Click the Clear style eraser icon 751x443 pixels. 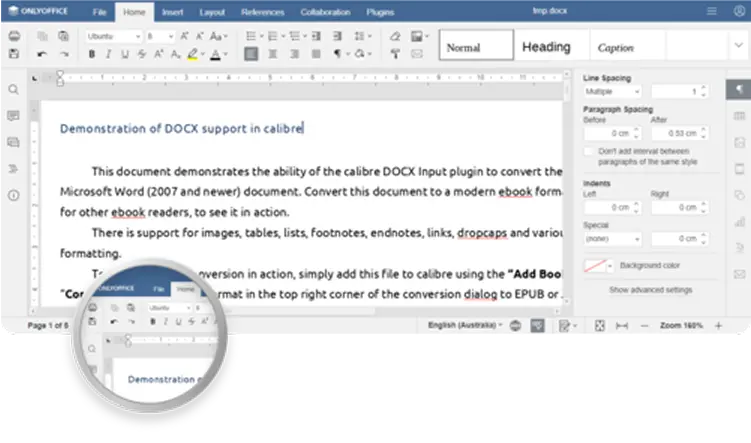pyautogui.click(x=395, y=36)
